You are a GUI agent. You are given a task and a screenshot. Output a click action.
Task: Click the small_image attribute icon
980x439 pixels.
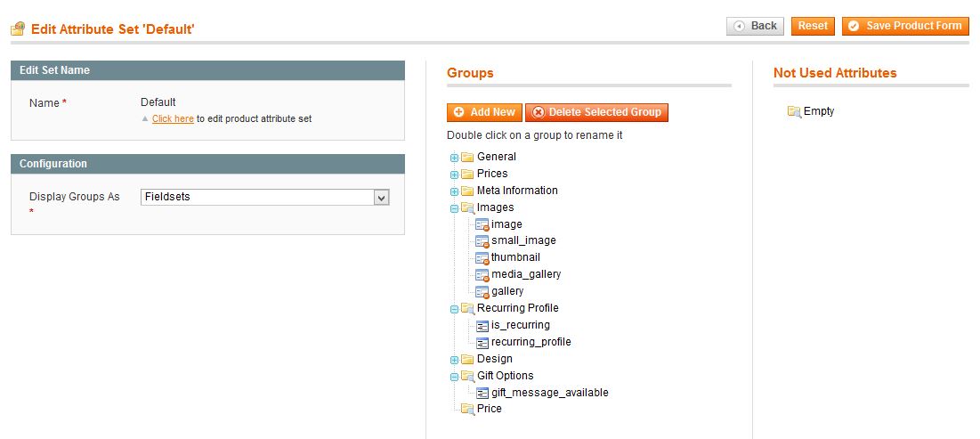(482, 241)
